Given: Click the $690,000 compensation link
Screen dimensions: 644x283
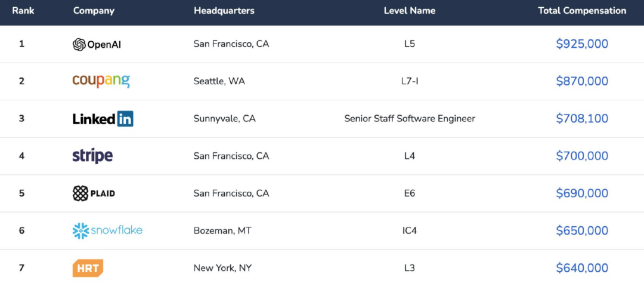Looking at the screenshot, I should tap(582, 193).
